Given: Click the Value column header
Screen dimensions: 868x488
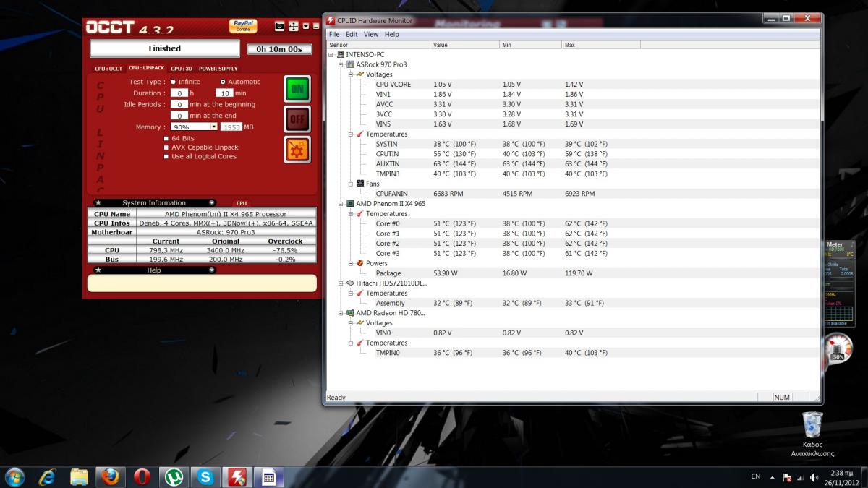Looking at the screenshot, I should point(464,45).
